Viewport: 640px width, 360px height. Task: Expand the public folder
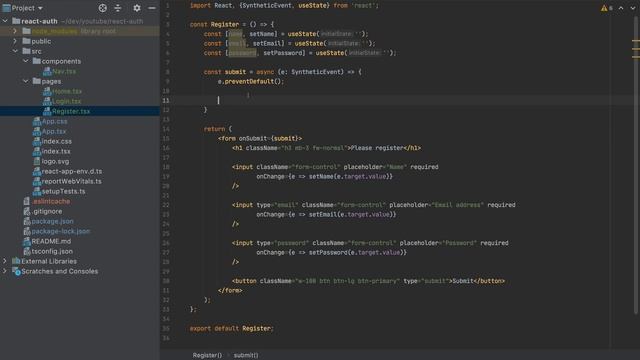pos(15,41)
